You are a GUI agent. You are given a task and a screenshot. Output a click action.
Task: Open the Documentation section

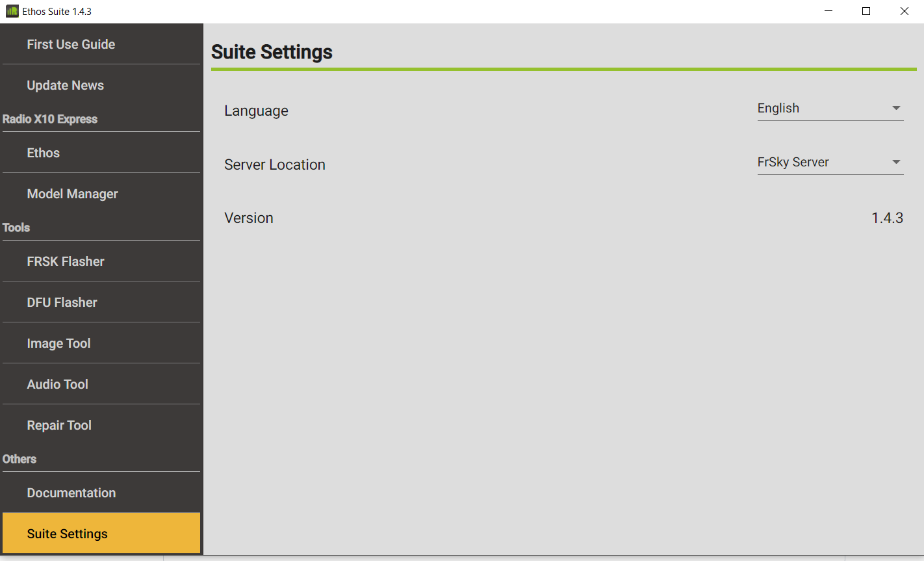[x=71, y=493]
